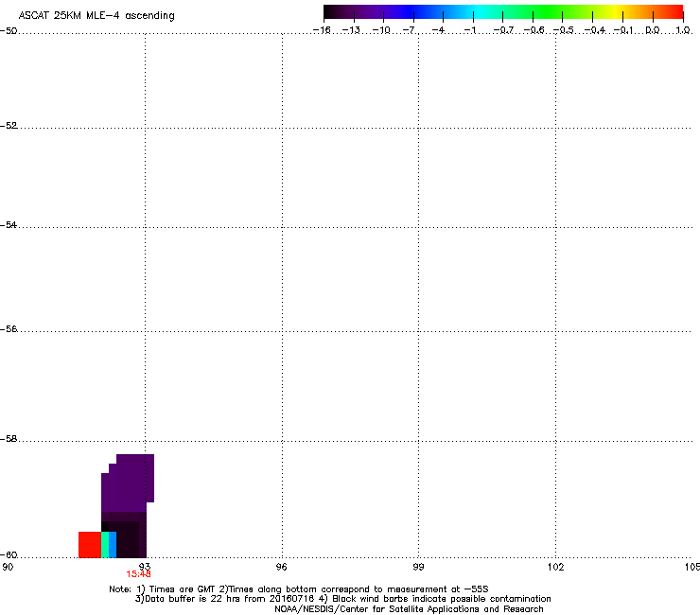This screenshot has width=700, height=615.
Task: Click the color scale label -13
Action: 351,30
